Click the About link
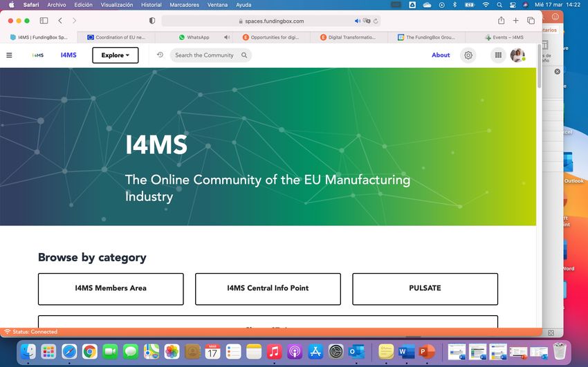588x367 pixels. pyautogui.click(x=441, y=55)
